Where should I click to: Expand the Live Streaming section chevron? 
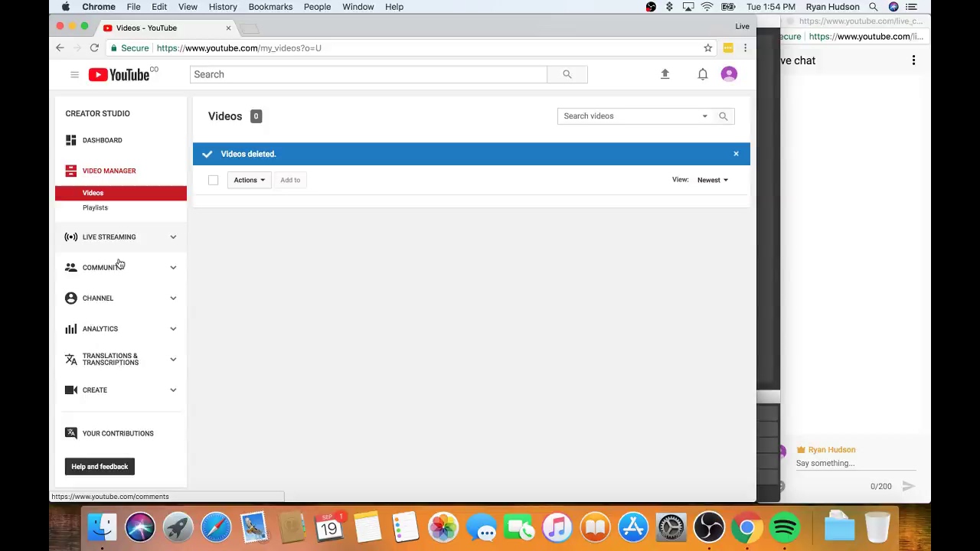173,236
